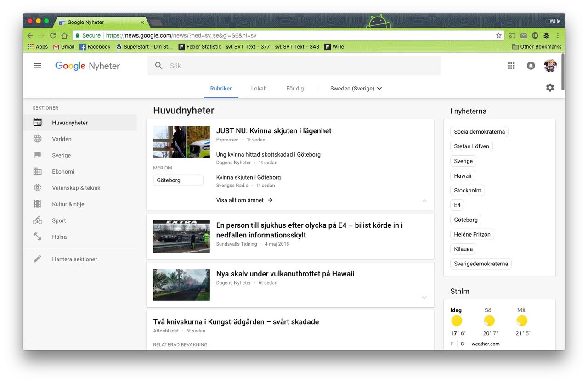Open the navigation hamburger menu
The image size is (588, 383).
[37, 65]
